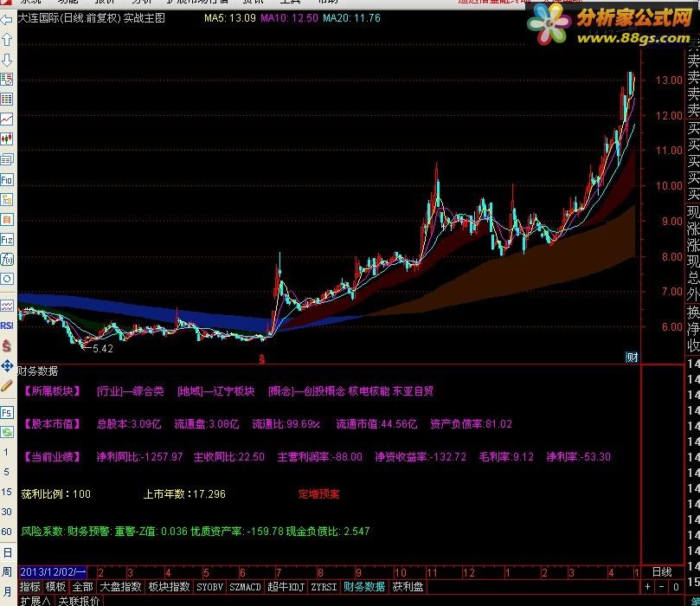Select the 超牛KDJ indicator tab
This screenshot has height=606, width=700.
(286, 586)
